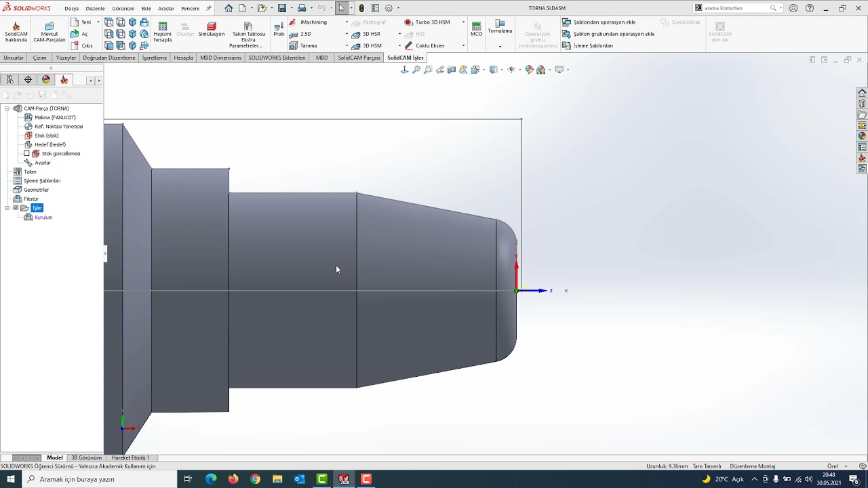Screen dimensions: 868x488
Task: Open Options gear icon
Action: point(389,8)
